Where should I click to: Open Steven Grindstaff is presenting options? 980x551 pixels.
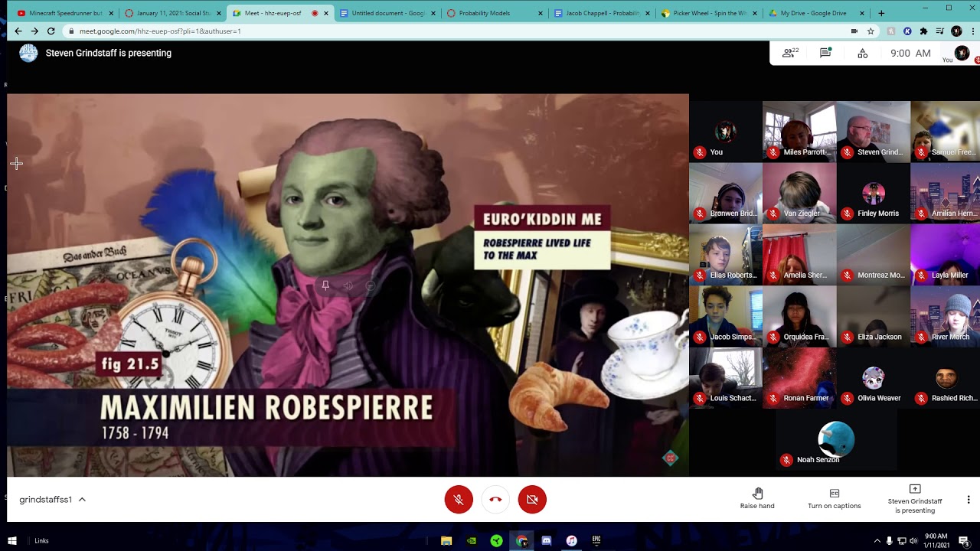915,499
